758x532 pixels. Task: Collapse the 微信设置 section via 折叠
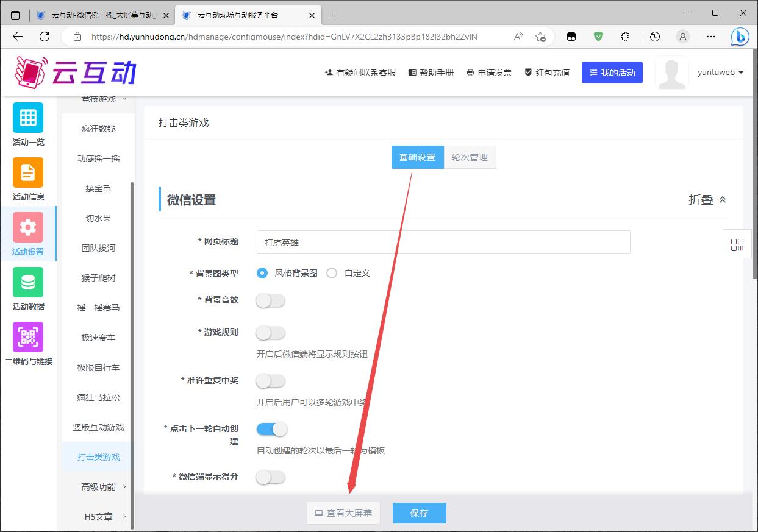click(x=707, y=200)
